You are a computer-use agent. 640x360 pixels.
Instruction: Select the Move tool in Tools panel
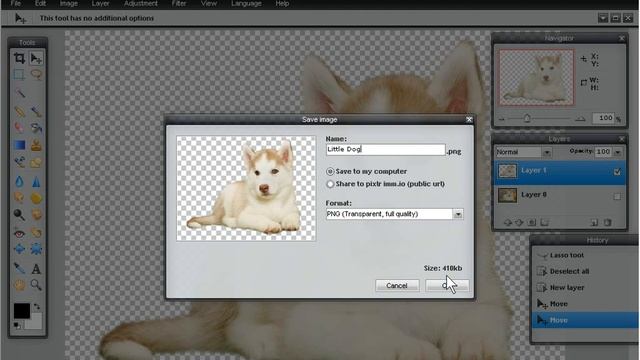pos(36,58)
